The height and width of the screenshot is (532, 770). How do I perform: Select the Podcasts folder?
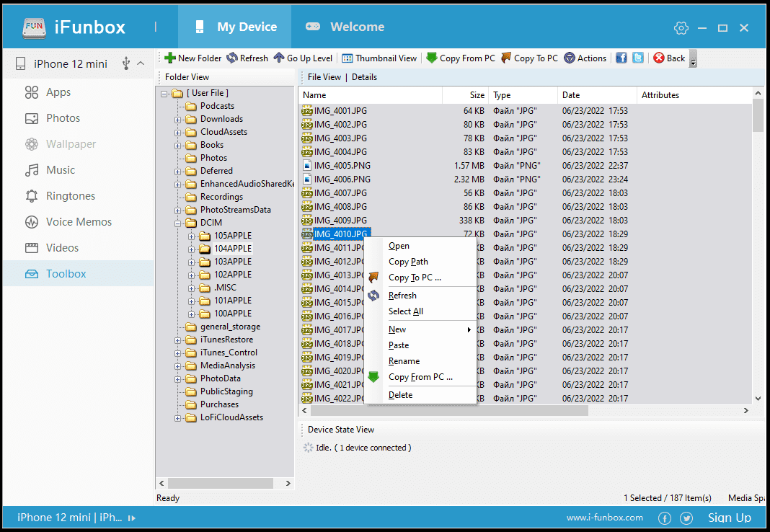point(217,106)
